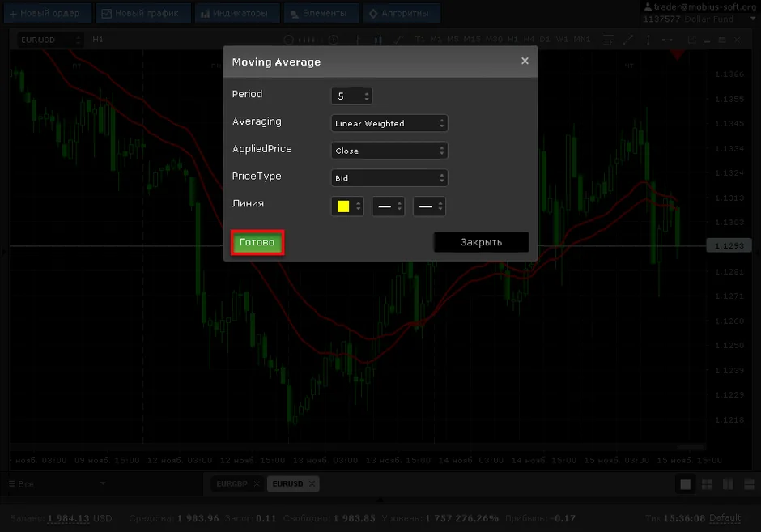Screen dimensions: 761x532
Task: Click the user account icon
Action: click(x=648, y=6)
